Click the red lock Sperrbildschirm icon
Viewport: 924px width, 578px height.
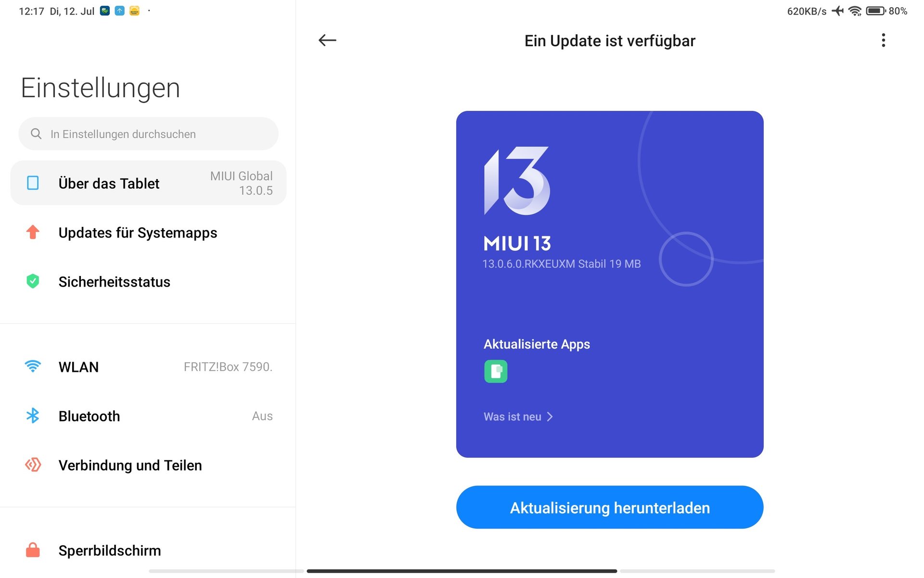[x=33, y=550]
